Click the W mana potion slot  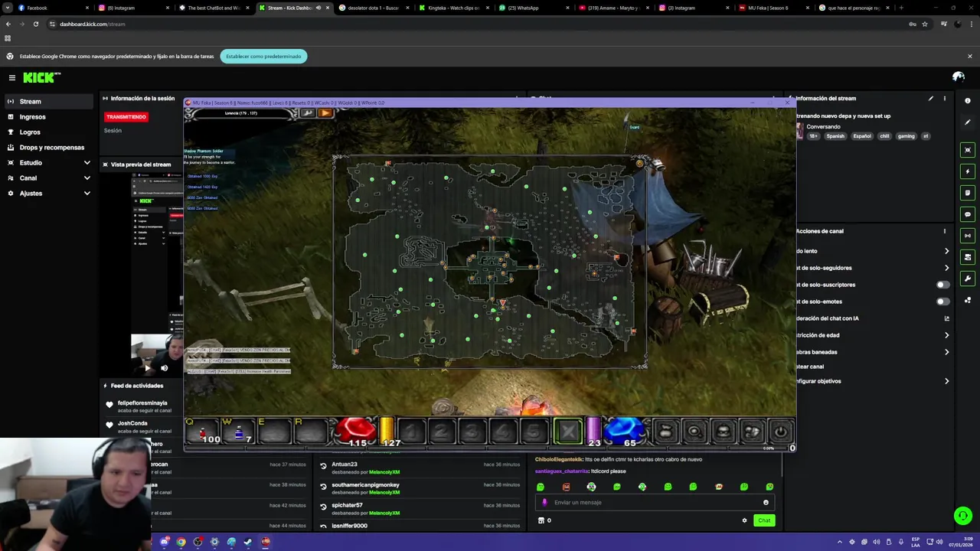coord(238,432)
